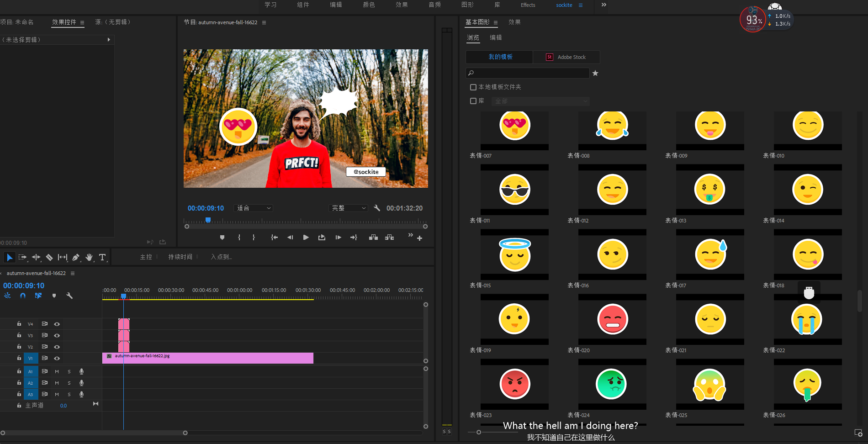This screenshot has width=868, height=444.
Task: Open the 效果控件 panel menu
Action: pos(82,22)
